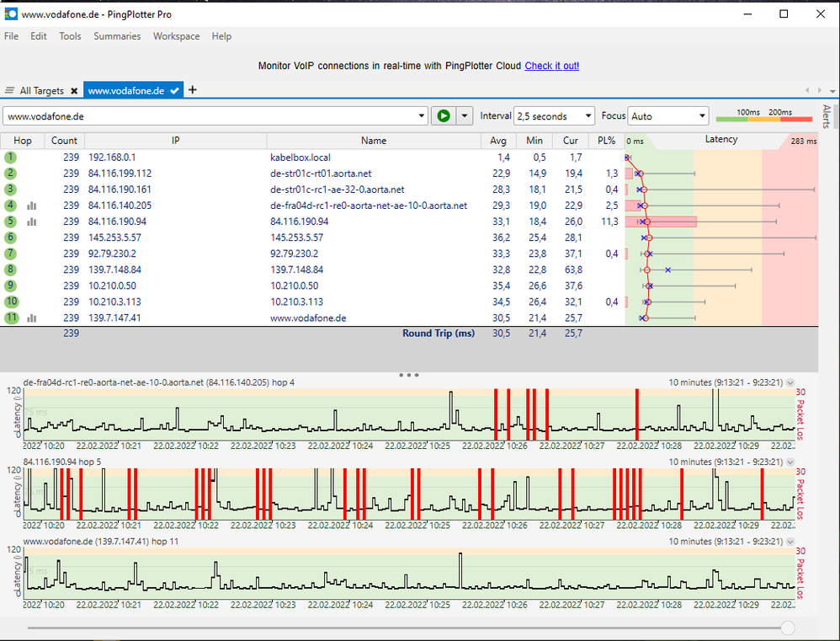This screenshot has height=641, width=840.
Task: Open the Alerts side panel
Action: 827,116
